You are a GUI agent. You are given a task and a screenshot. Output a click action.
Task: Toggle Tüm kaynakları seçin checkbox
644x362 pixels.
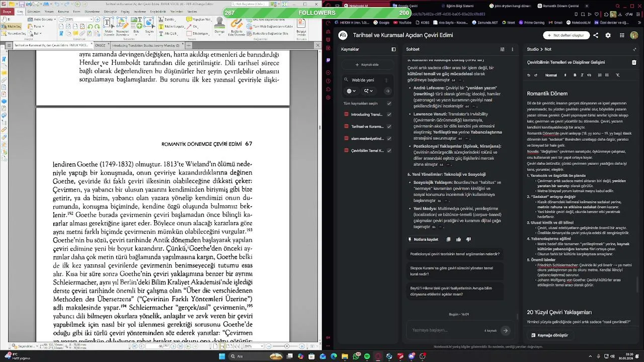coord(389,103)
